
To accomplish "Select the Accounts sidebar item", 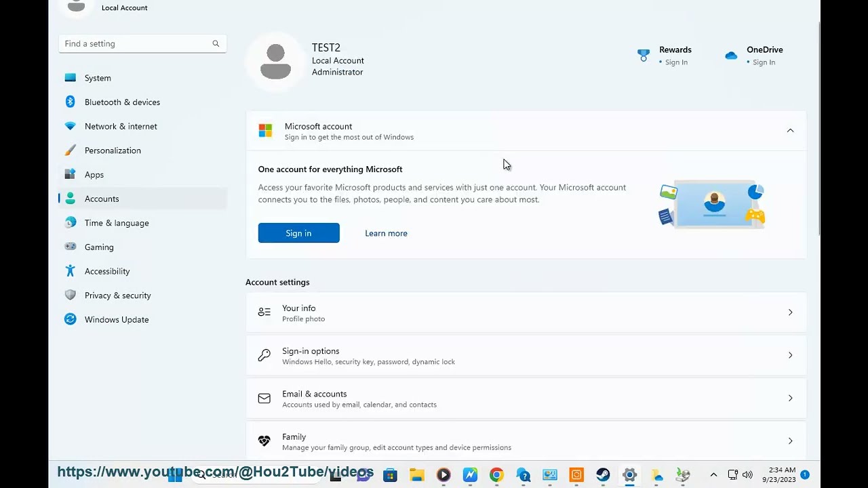I will coord(142,199).
